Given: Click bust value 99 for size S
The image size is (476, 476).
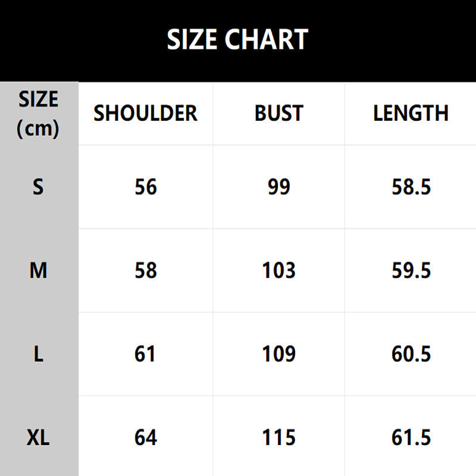Looking at the screenshot, I should click(278, 187).
